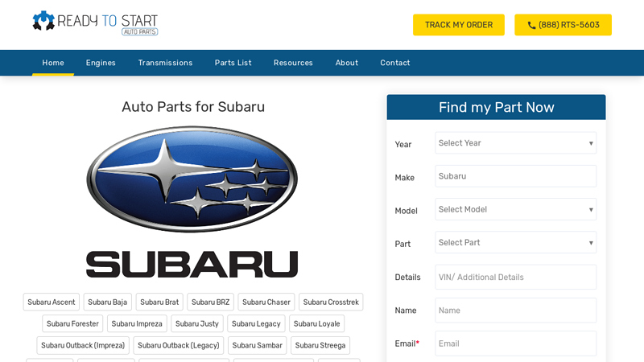Click the phone icon in the call button
The height and width of the screenshot is (362, 644).
(531, 25)
